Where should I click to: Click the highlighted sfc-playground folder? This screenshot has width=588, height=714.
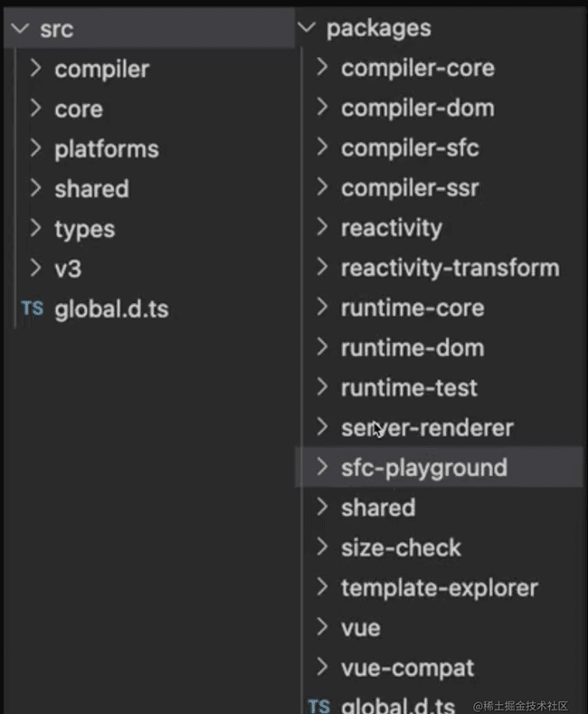(423, 468)
